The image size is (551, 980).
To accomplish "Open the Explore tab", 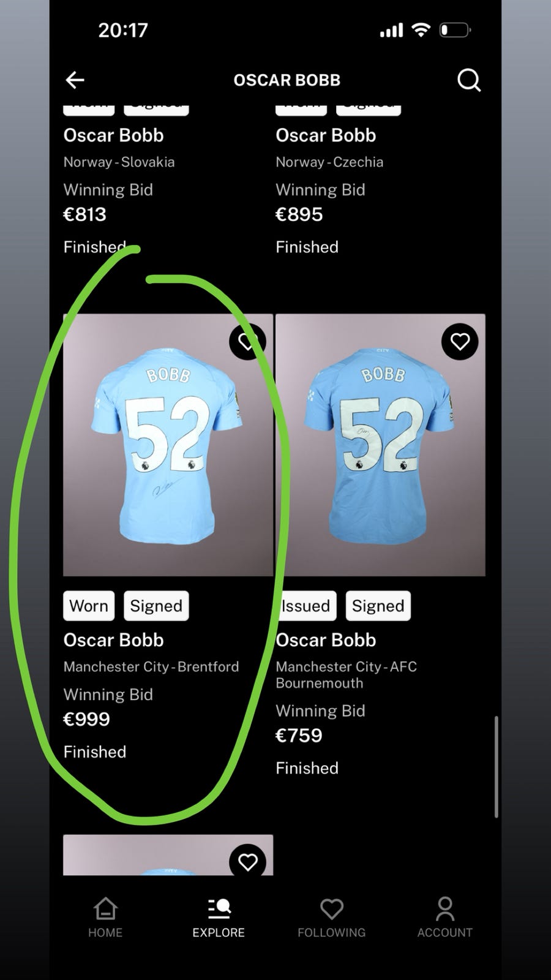I will point(219,918).
